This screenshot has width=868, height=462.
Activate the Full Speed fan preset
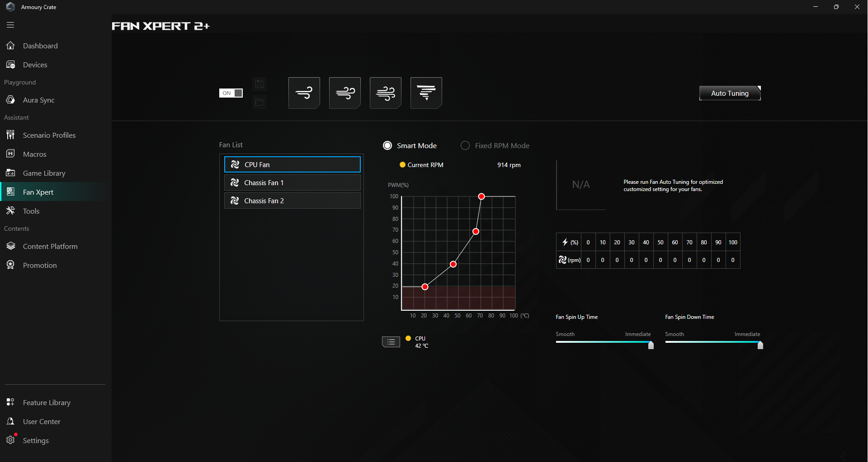pyautogui.click(x=426, y=93)
